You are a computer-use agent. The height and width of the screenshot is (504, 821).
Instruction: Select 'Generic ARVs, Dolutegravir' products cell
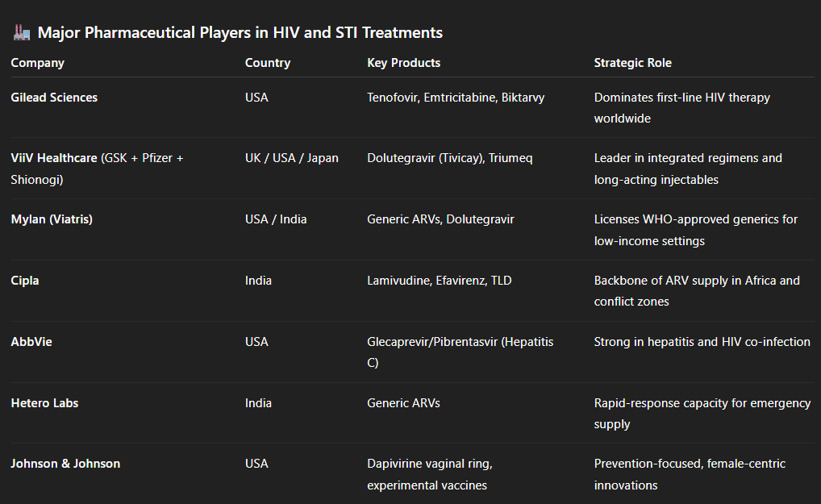coord(440,219)
